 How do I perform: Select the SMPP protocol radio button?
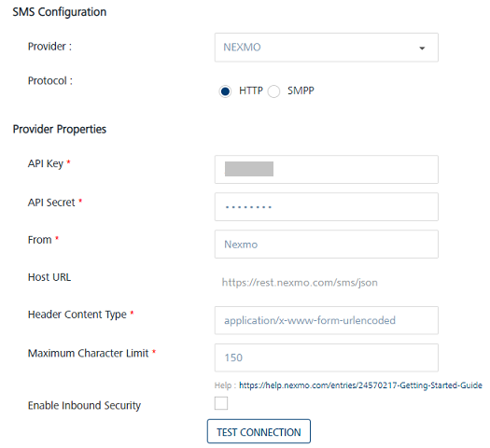click(273, 91)
